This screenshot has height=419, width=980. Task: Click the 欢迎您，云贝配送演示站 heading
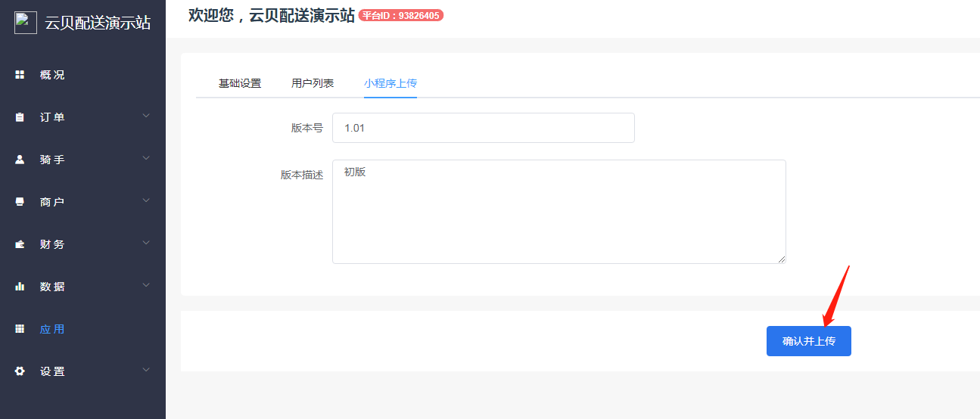[272, 15]
